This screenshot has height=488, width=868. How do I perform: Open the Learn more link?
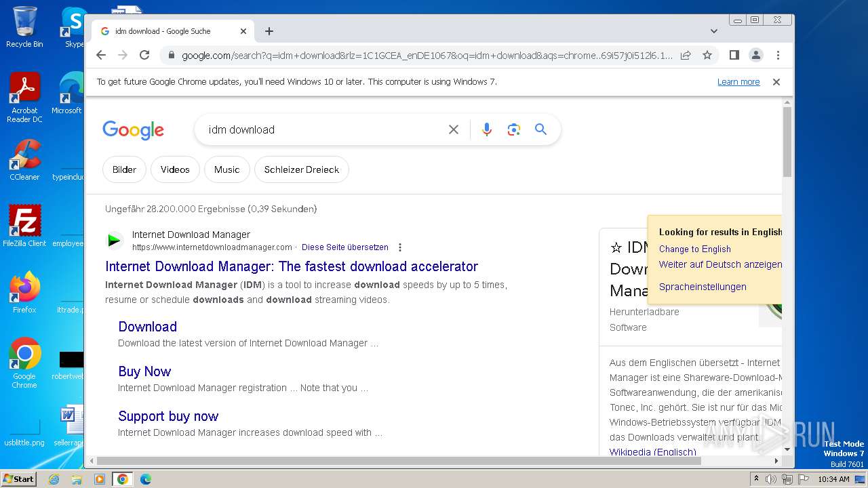(738, 82)
